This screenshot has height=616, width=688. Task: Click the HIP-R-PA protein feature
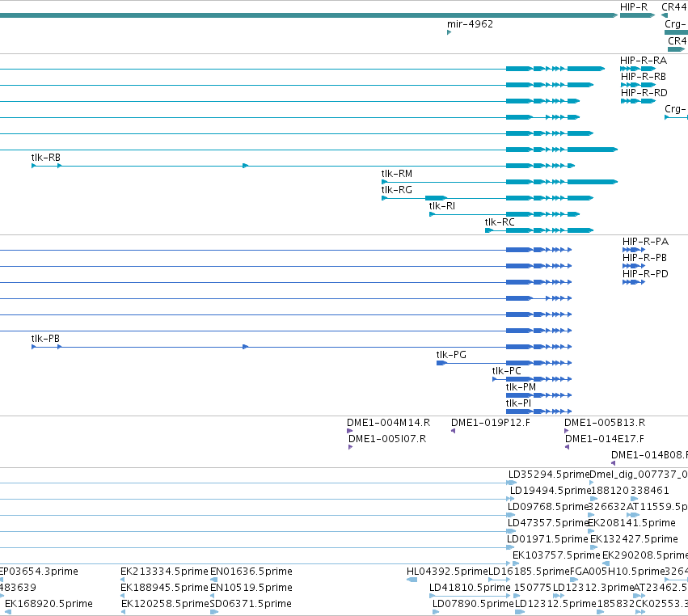(x=634, y=250)
